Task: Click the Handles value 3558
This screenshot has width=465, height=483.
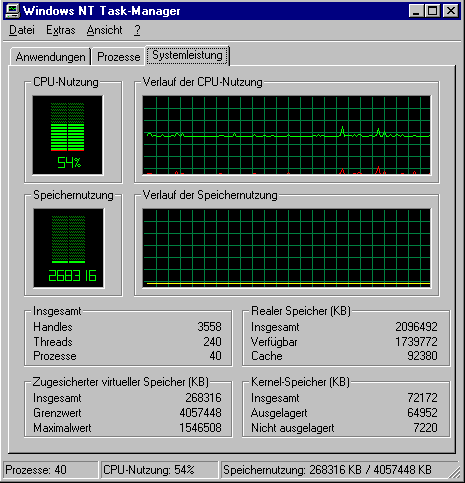Action: [209, 327]
